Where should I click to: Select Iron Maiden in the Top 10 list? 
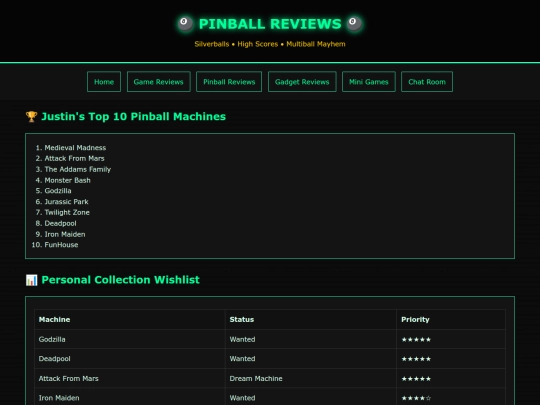pos(65,234)
